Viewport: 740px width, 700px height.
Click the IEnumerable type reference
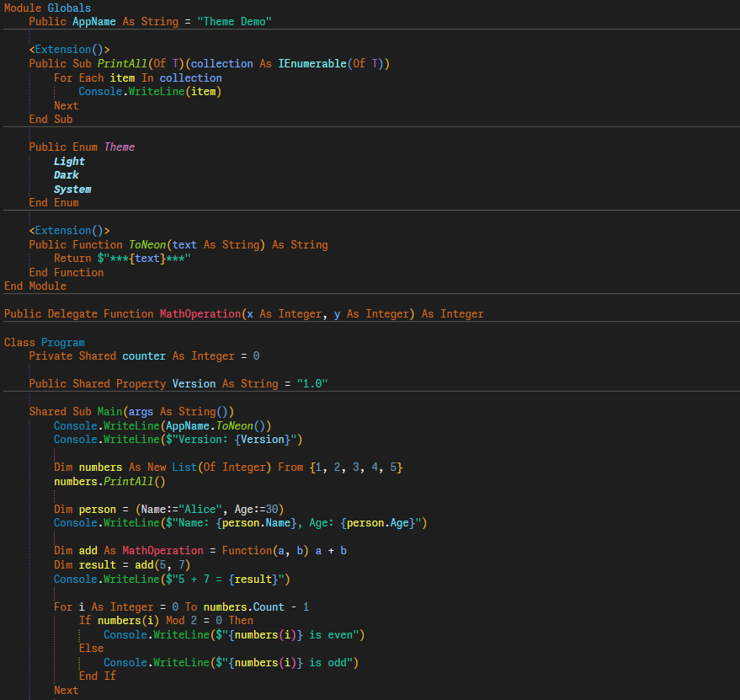pos(311,63)
